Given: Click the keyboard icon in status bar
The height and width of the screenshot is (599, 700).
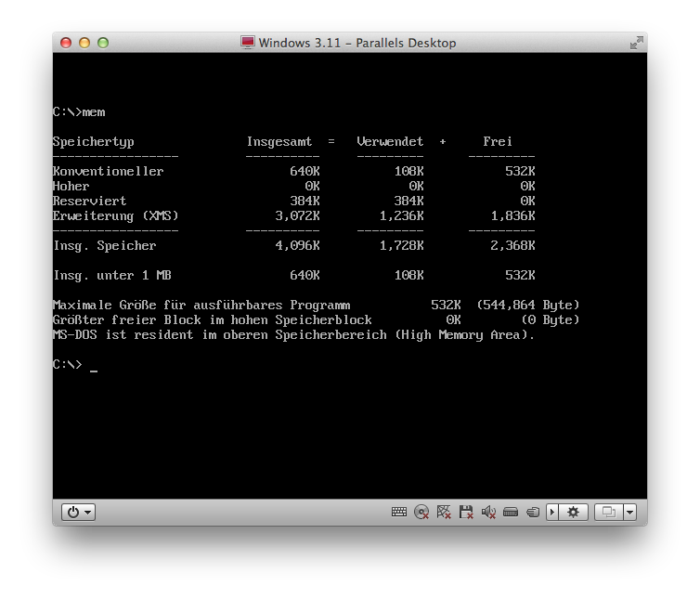Looking at the screenshot, I should point(398,512).
